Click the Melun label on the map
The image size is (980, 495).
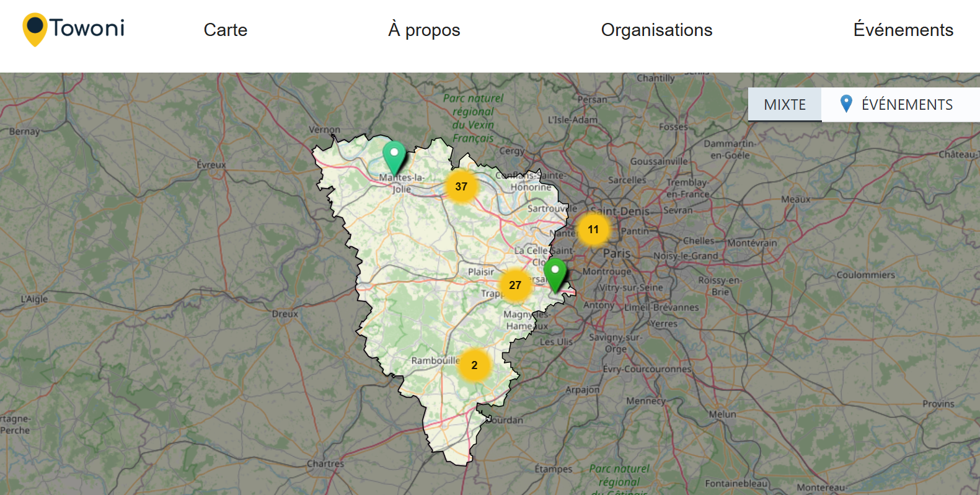pos(722,414)
